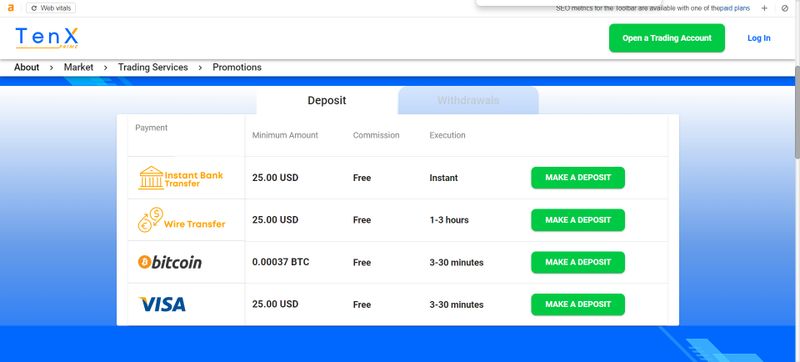This screenshot has height=362, width=800.
Task: Switch to the Withdrawals tab
Action: coord(468,100)
